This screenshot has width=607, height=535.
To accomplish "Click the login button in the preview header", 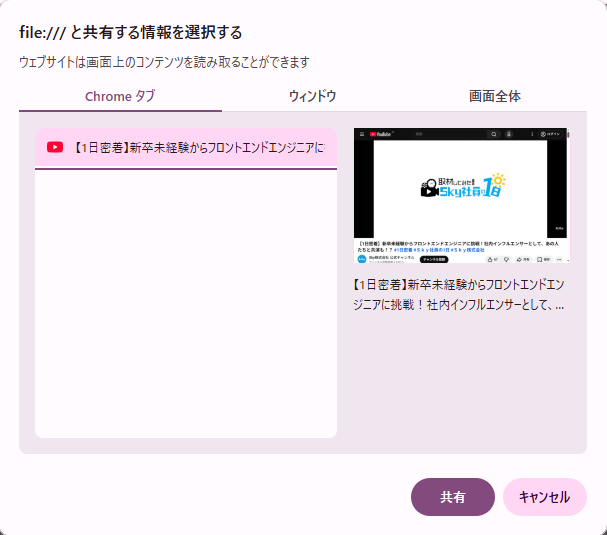I will click(x=551, y=134).
